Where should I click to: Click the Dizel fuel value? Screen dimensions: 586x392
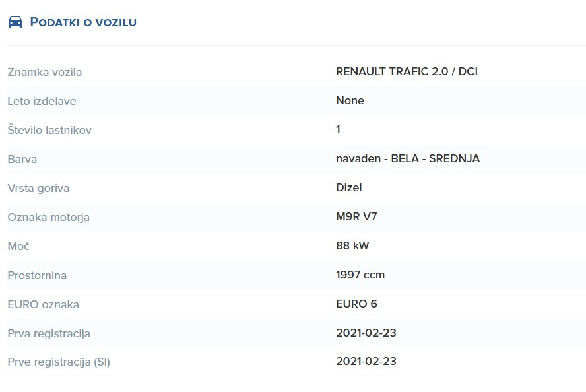[x=348, y=187]
